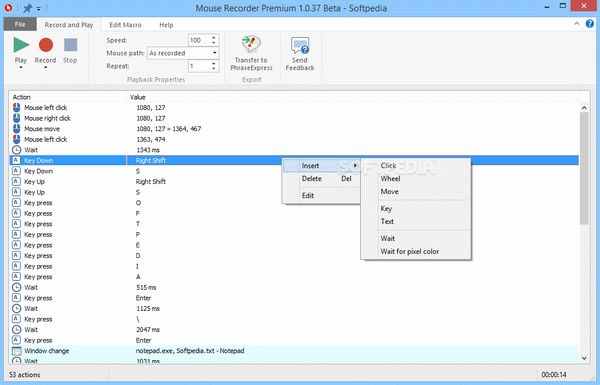Select Delete in the context menu
The height and width of the screenshot is (385, 600).
311,179
